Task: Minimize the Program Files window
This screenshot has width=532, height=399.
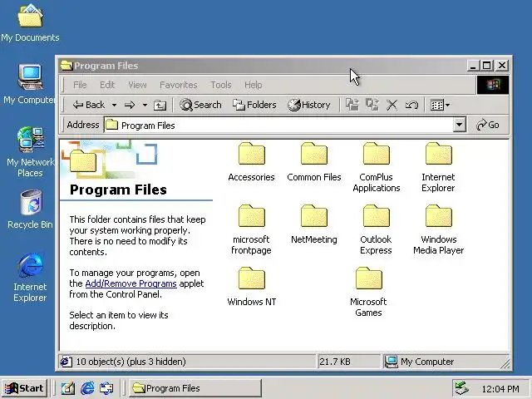Action: 473,66
